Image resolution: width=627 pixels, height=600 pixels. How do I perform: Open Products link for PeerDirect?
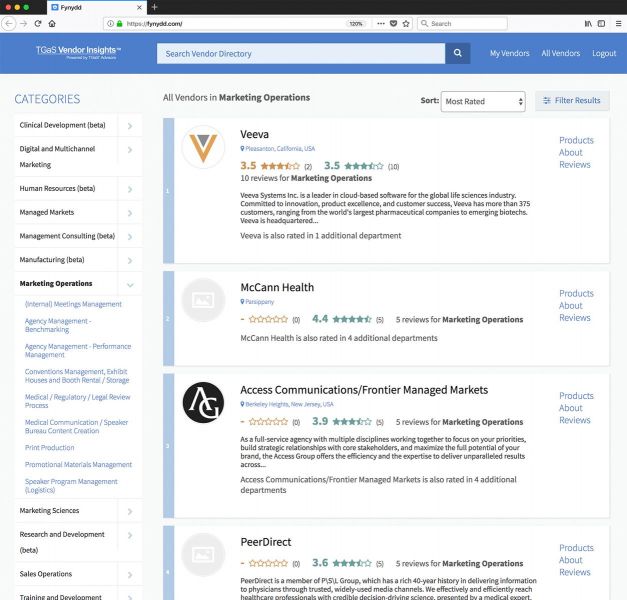(x=576, y=548)
